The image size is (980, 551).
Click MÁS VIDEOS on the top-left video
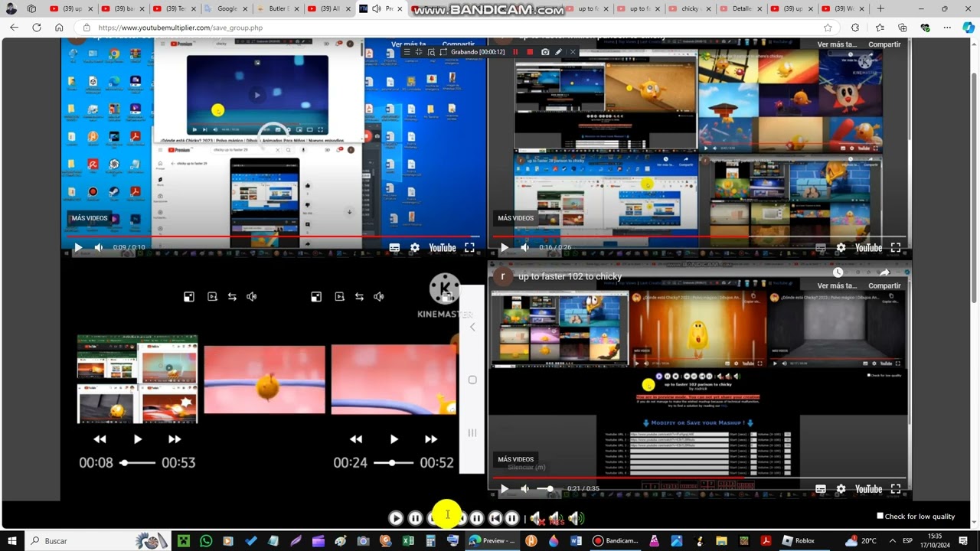(x=90, y=218)
